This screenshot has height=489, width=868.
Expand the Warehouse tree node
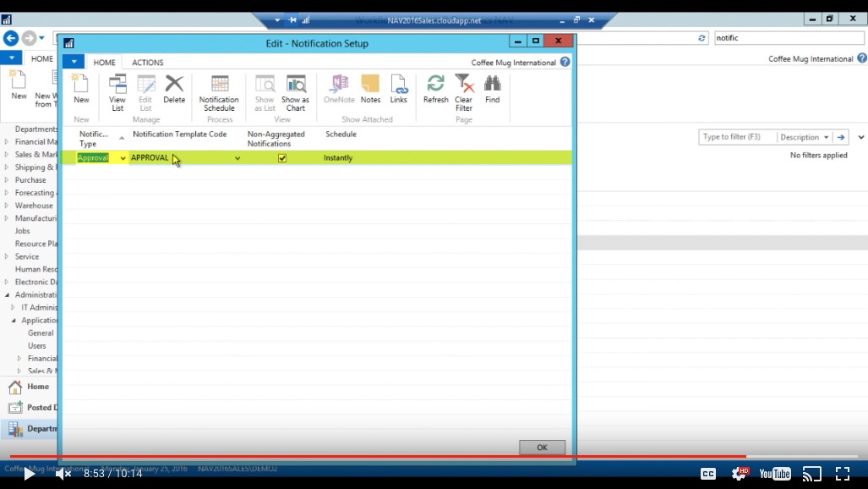pos(7,206)
